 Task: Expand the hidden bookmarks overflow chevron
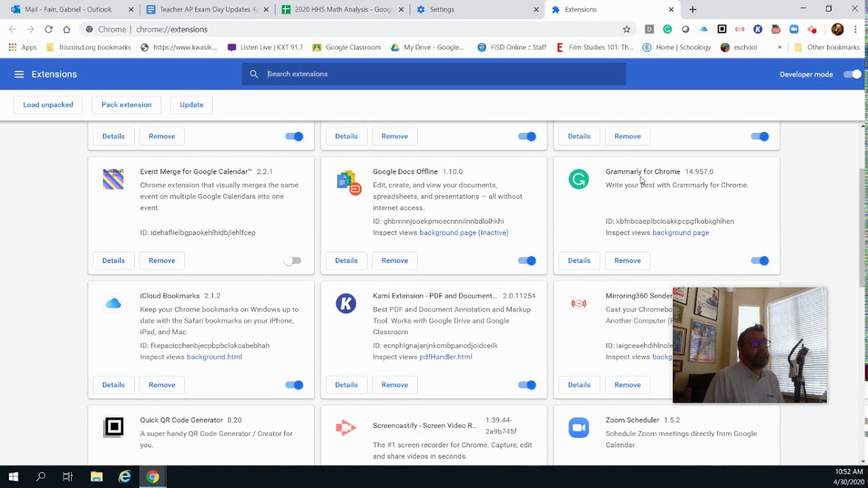(779, 47)
